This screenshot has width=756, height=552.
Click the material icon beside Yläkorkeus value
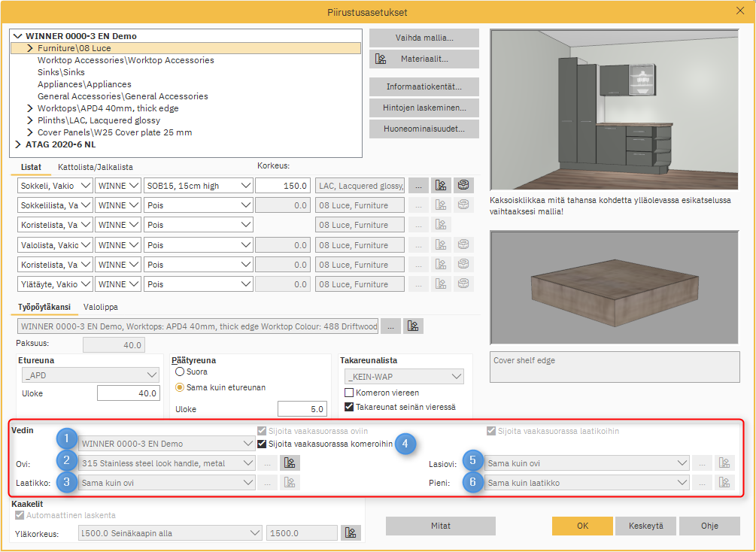350,532
